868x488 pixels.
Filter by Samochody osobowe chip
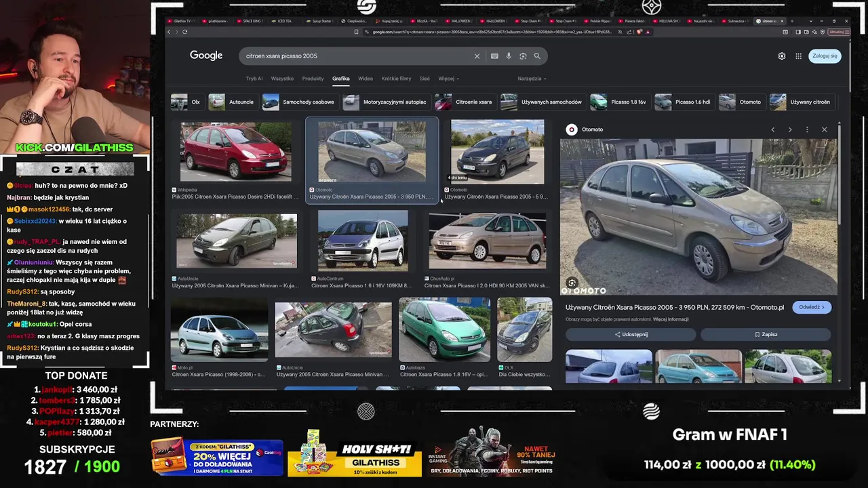click(x=299, y=102)
